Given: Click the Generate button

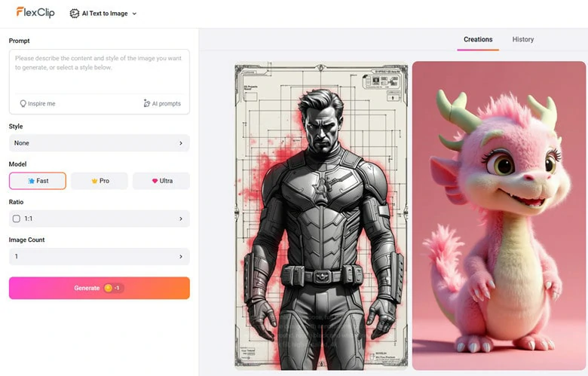Looking at the screenshot, I should tap(100, 288).
